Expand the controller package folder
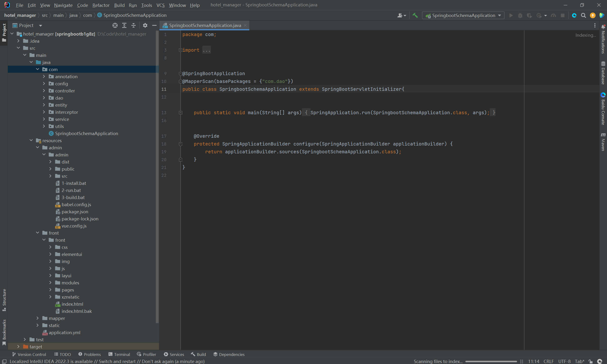Image resolution: width=607 pixels, height=364 pixels. pos(44,91)
